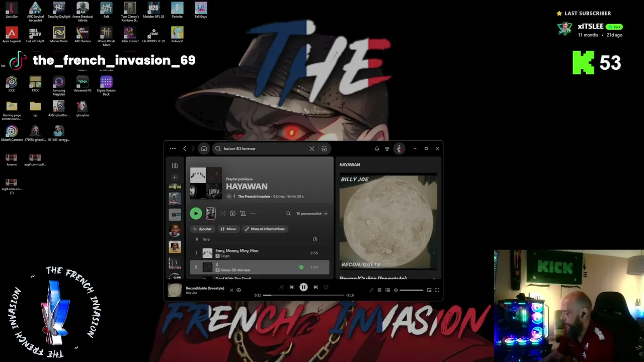Pause the current song
This screenshot has width=644, height=362.
click(x=303, y=287)
